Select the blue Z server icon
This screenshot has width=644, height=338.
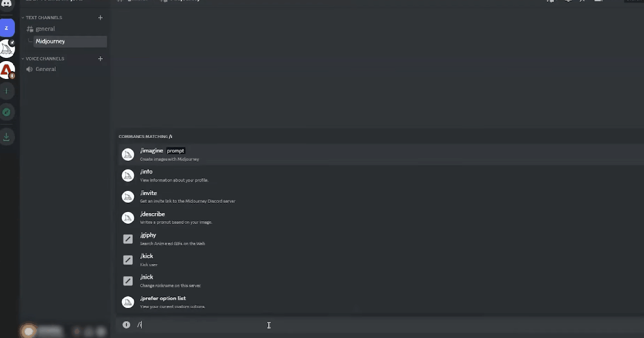coord(7,28)
